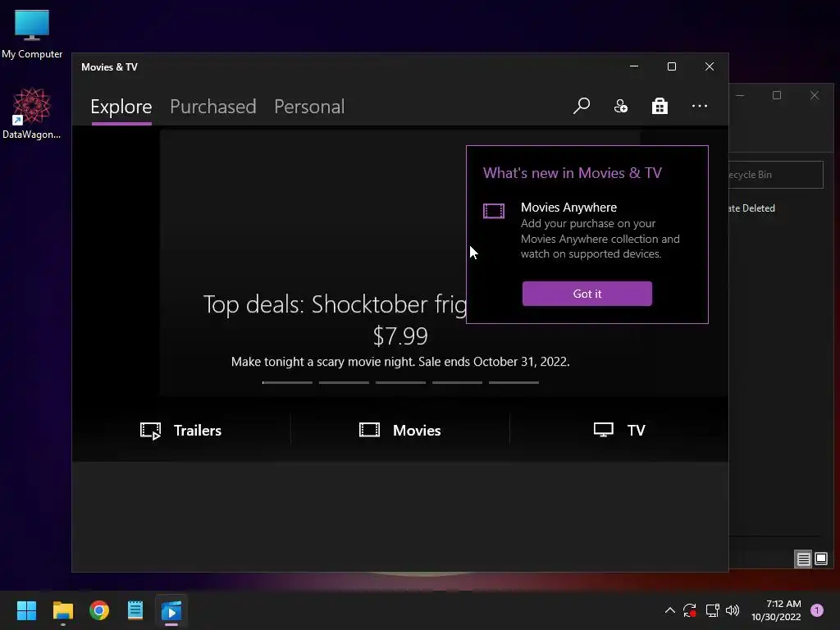
Task: Open the Movies category
Action: [x=400, y=430]
